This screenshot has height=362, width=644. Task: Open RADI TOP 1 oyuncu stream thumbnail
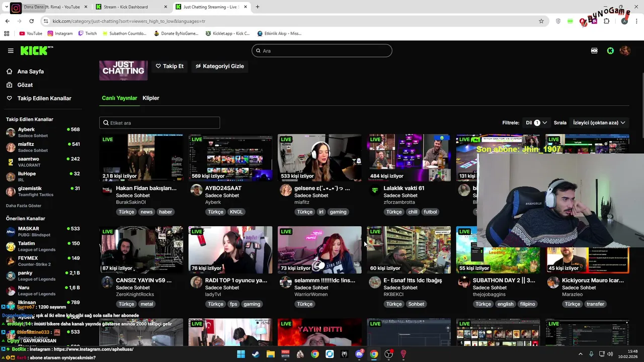coord(230,250)
